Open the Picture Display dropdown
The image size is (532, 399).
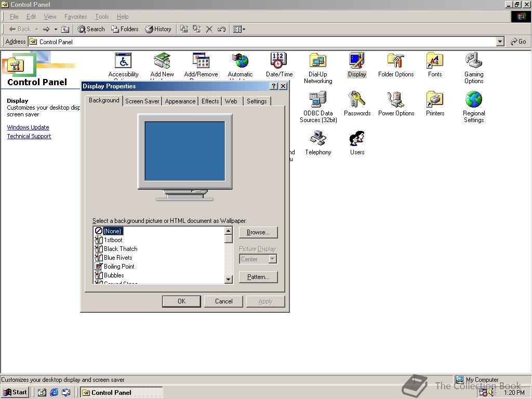(x=272, y=259)
